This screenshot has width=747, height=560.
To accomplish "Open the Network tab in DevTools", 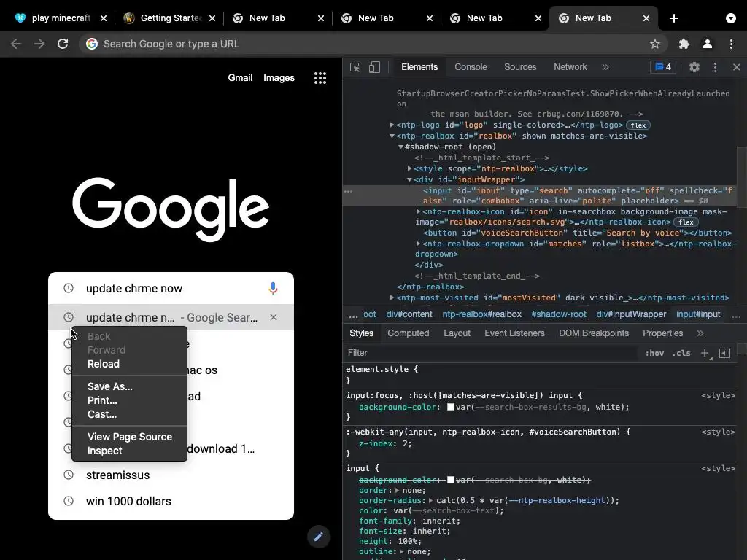I will (570, 67).
